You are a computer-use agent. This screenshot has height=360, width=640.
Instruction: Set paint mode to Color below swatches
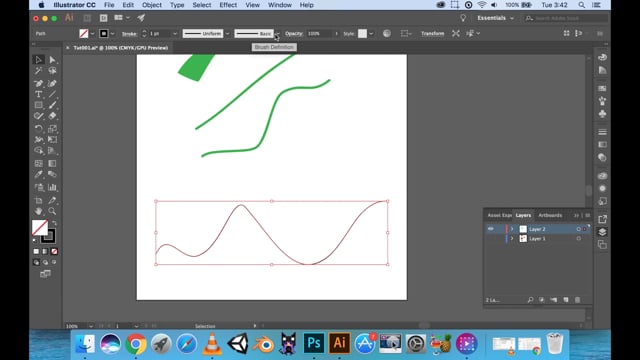point(36,251)
